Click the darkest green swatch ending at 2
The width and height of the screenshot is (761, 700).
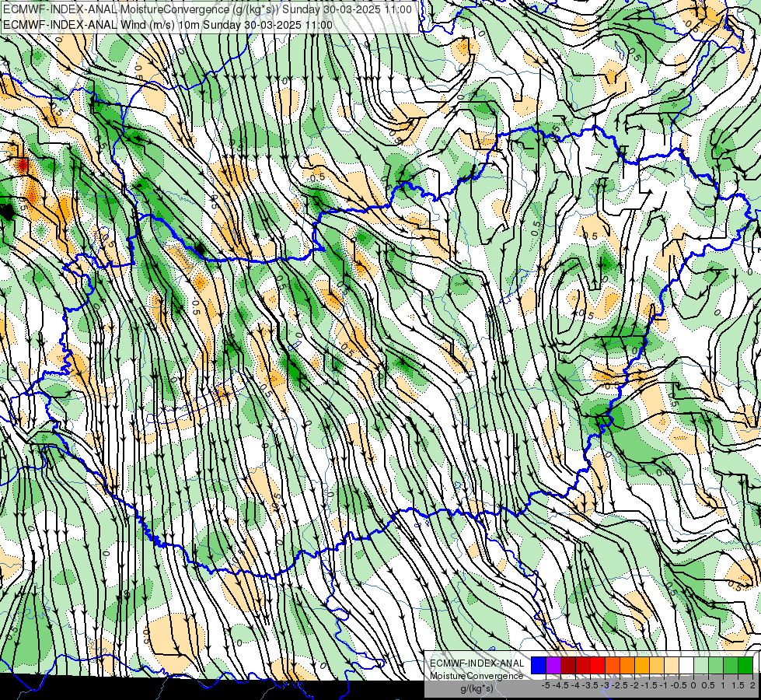745,666
